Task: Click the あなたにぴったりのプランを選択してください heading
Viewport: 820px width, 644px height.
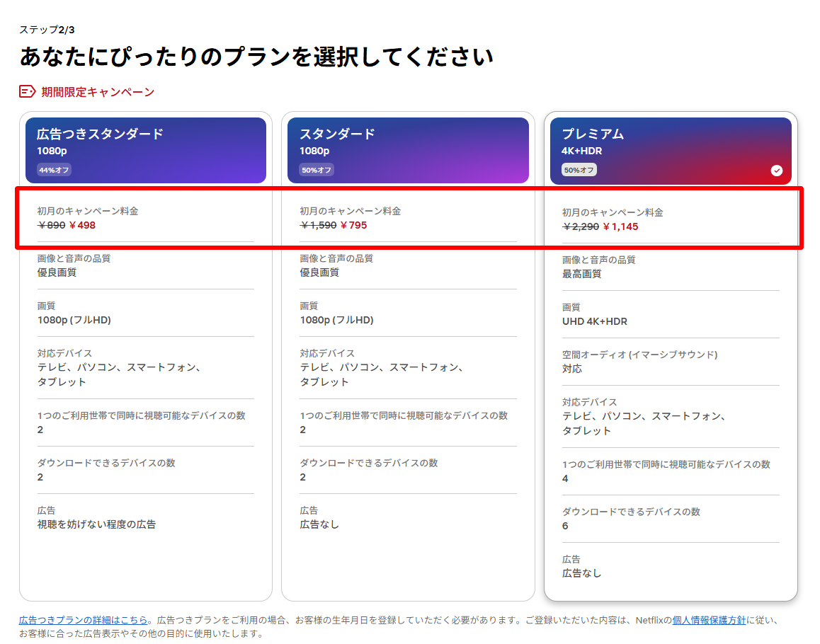Action: tap(256, 57)
